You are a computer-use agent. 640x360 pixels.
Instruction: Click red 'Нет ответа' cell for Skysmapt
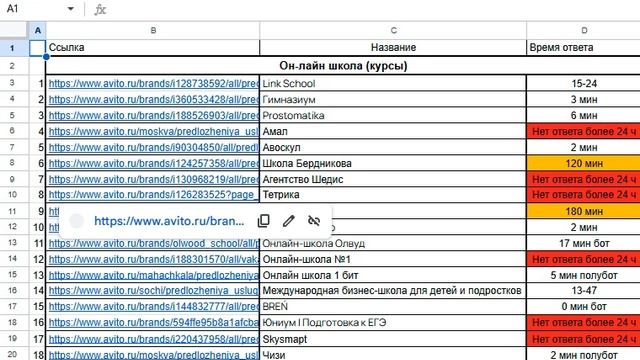[x=584, y=339]
